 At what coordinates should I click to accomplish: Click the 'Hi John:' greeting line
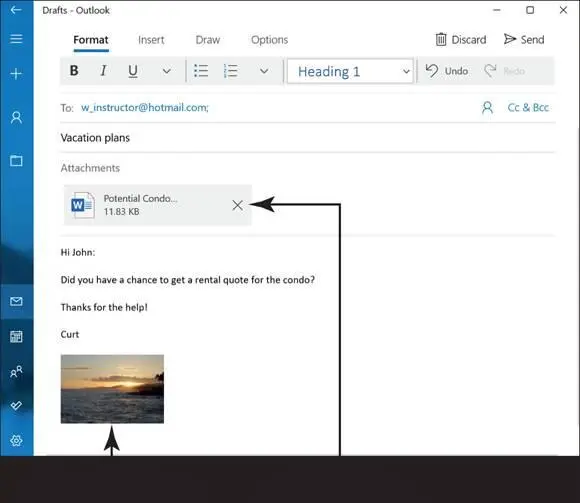click(x=78, y=253)
